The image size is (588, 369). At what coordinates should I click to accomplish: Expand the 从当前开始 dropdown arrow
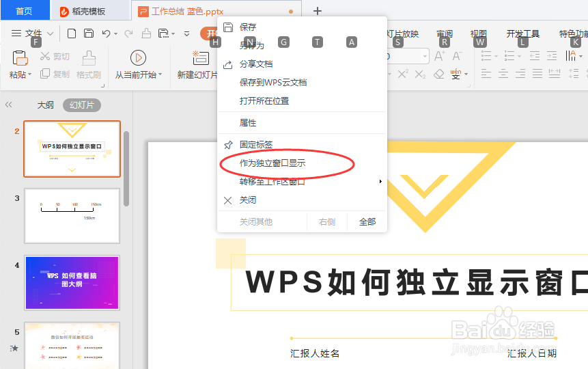coord(160,74)
